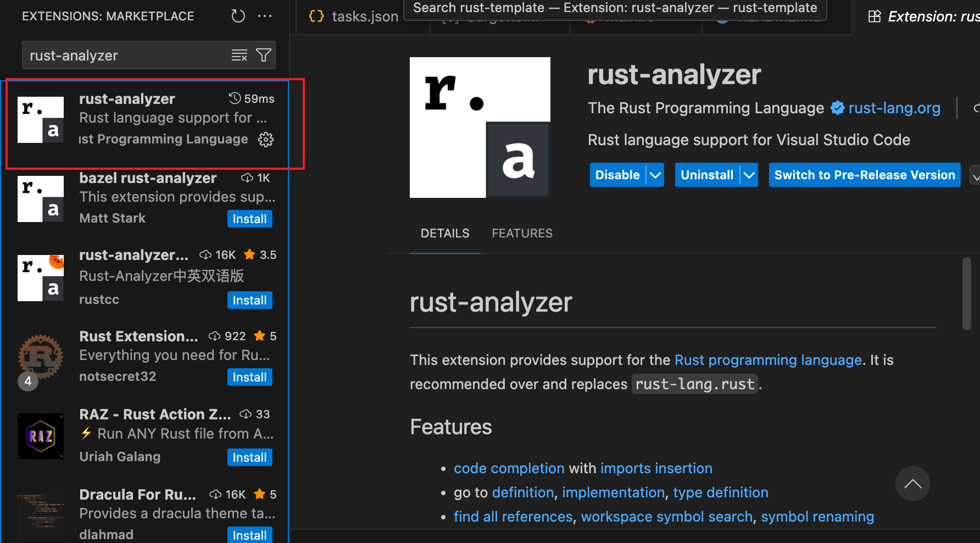Viewport: 980px width, 543px height.
Task: Click Switch to Pre-Release Version
Action: [864, 175]
